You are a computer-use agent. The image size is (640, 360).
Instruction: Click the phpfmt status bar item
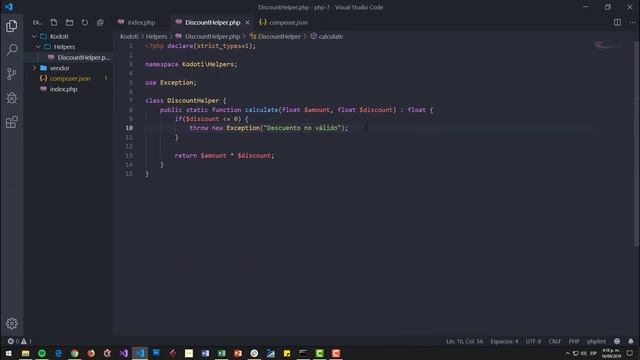[x=596, y=341]
